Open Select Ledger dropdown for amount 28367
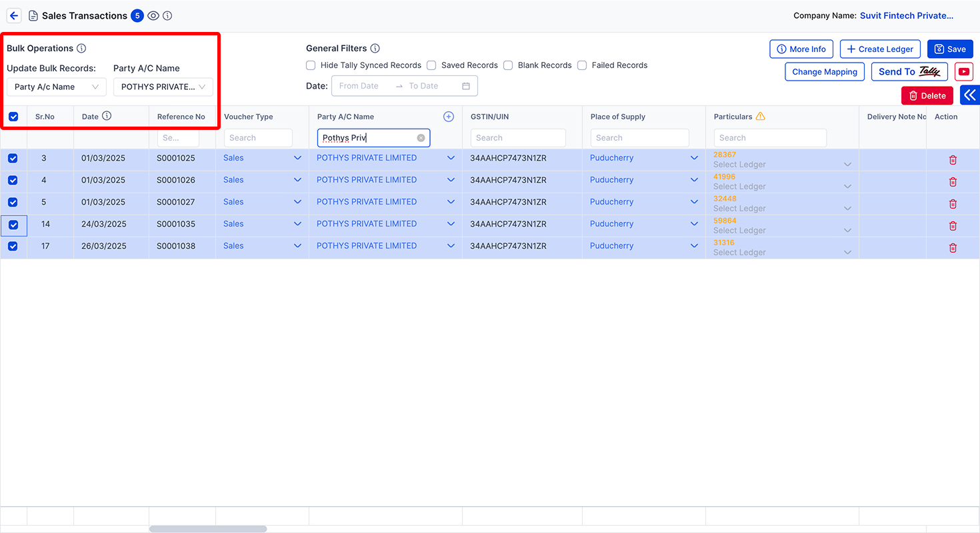The image size is (980, 533). pos(782,165)
